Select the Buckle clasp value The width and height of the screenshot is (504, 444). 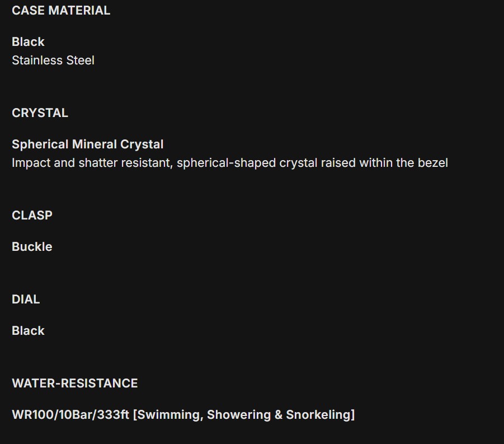(32, 246)
